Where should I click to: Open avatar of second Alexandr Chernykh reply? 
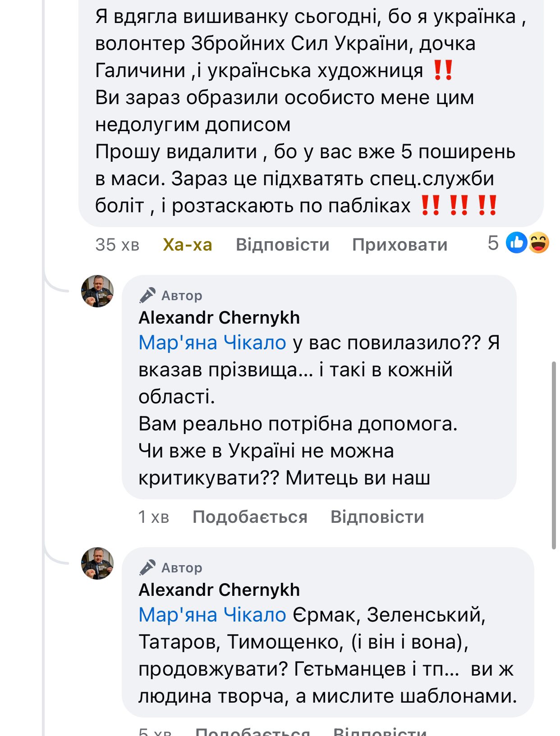[97, 563]
